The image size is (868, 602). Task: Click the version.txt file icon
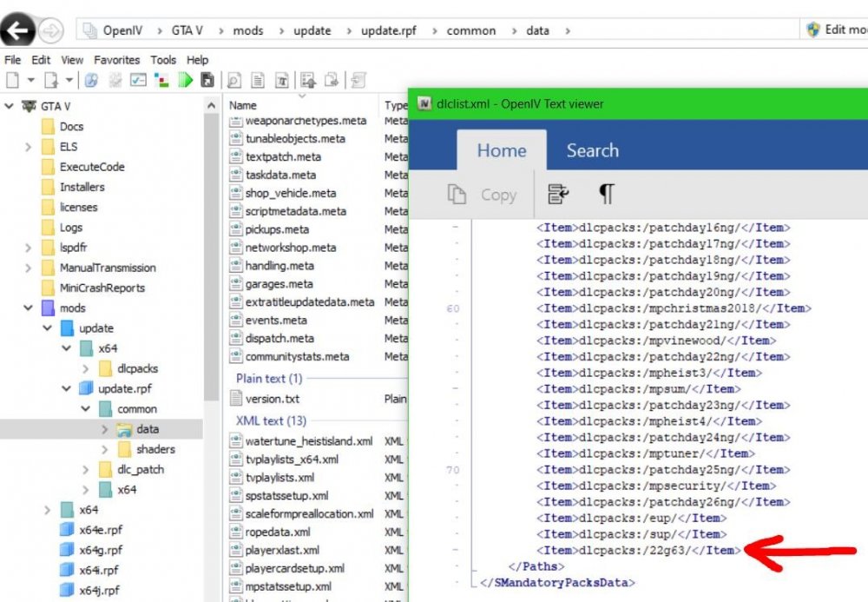coord(236,399)
